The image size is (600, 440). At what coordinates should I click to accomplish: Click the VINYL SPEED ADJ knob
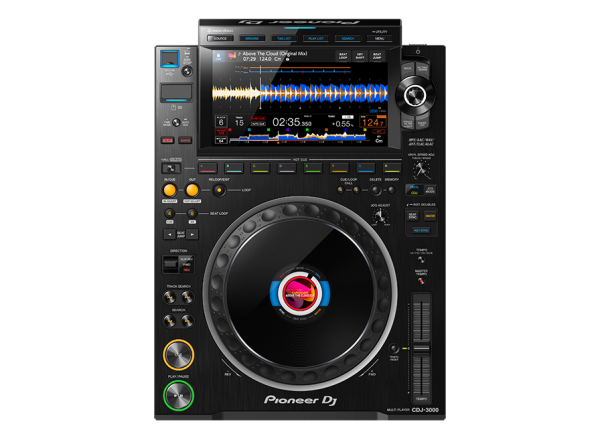coord(421,169)
